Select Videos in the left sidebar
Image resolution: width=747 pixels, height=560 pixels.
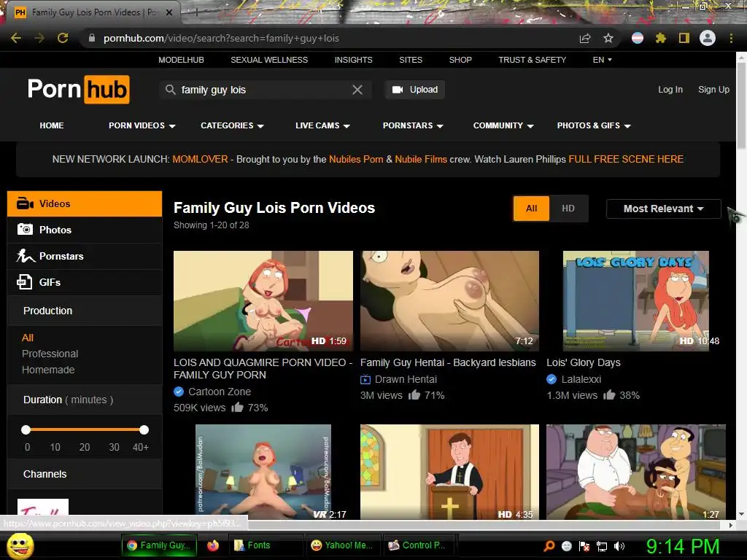coord(85,204)
